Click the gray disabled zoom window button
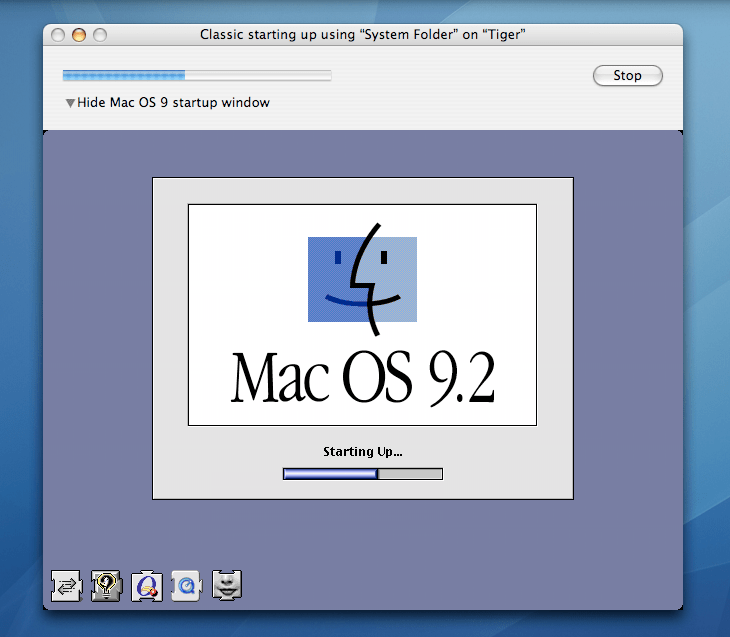This screenshot has width=730, height=637. (x=99, y=35)
